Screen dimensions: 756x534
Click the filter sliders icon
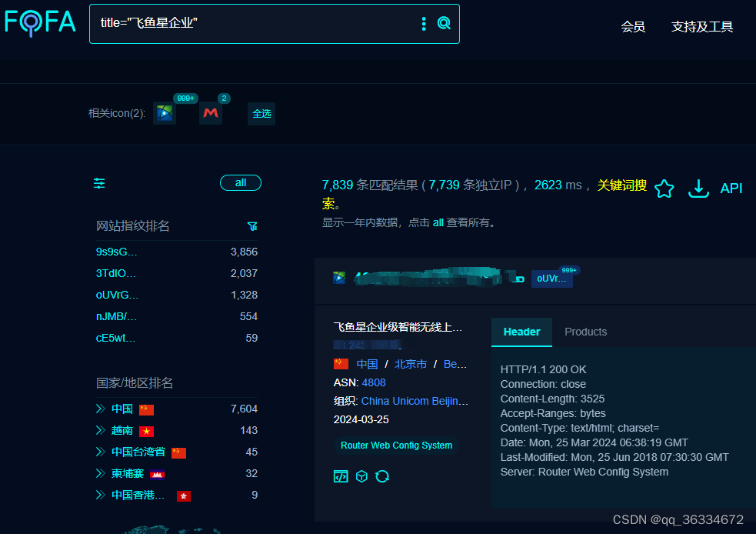point(99,183)
